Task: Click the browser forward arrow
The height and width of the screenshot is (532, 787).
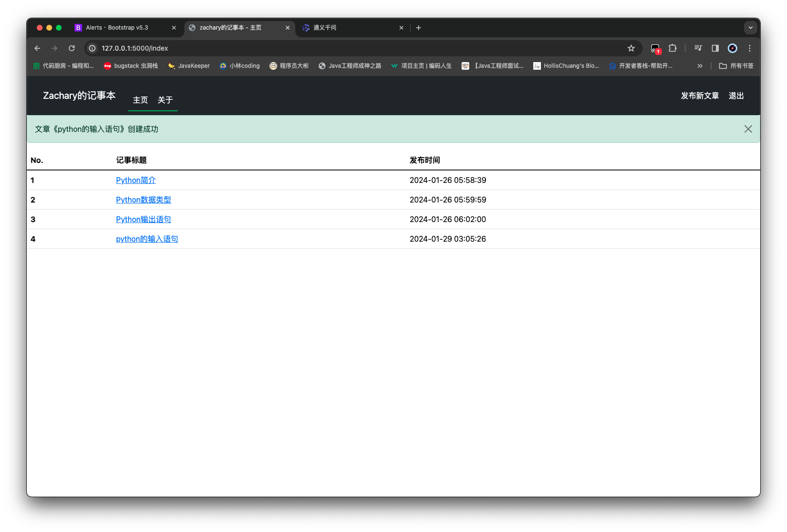Action: point(54,48)
